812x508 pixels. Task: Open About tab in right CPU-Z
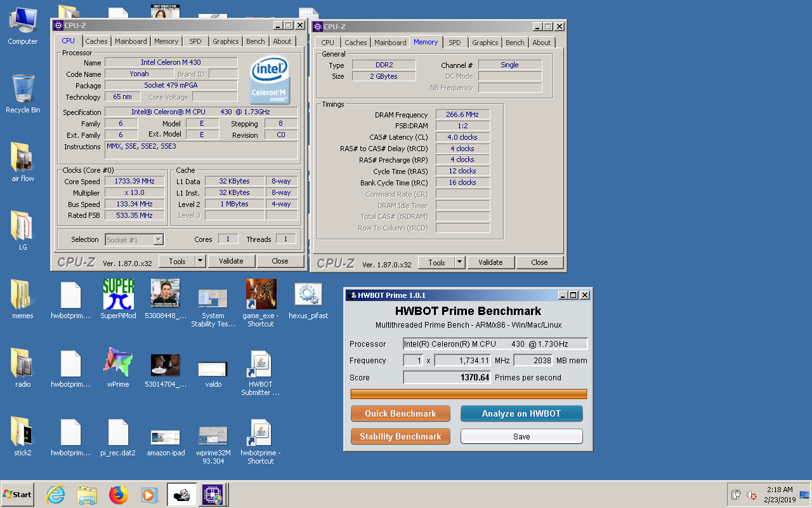click(542, 43)
